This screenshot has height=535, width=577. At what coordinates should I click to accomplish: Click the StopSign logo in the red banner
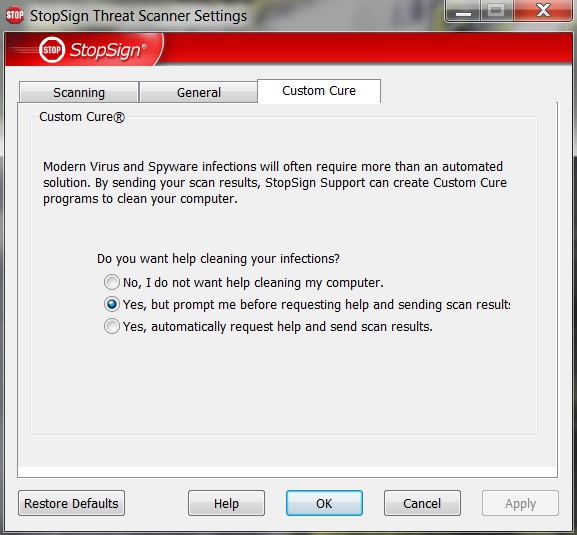pyautogui.click(x=93, y=50)
